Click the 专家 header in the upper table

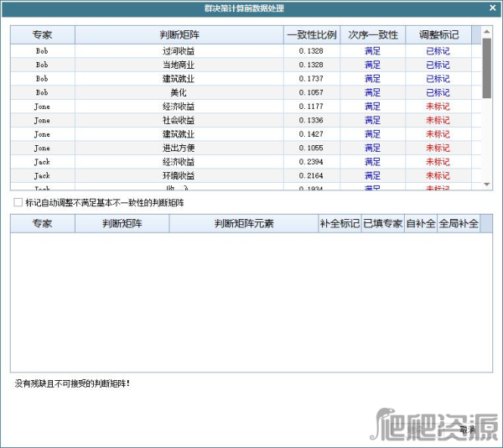[42, 35]
